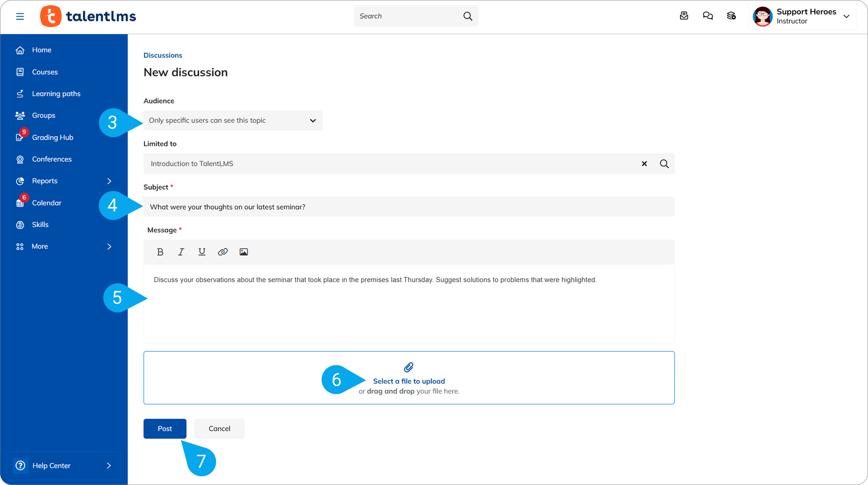Open Learning paths from sidebar

pyautogui.click(x=56, y=93)
